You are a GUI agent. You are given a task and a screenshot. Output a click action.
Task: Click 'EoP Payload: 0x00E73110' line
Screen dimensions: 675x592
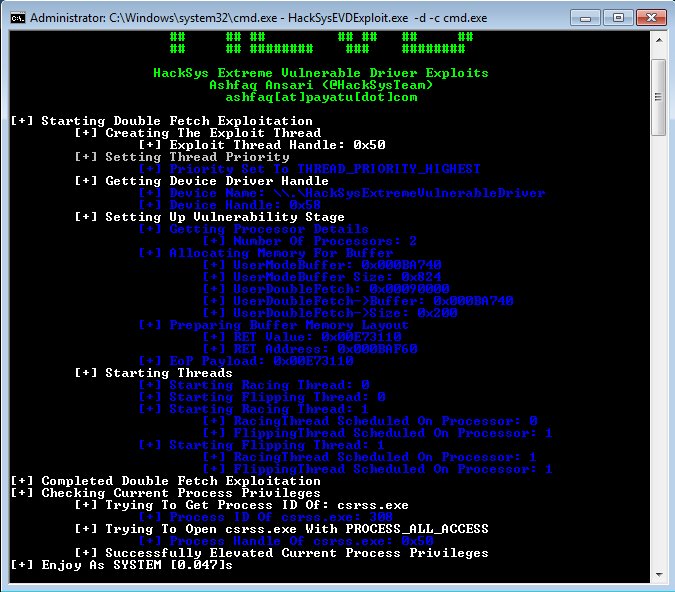tap(246, 361)
